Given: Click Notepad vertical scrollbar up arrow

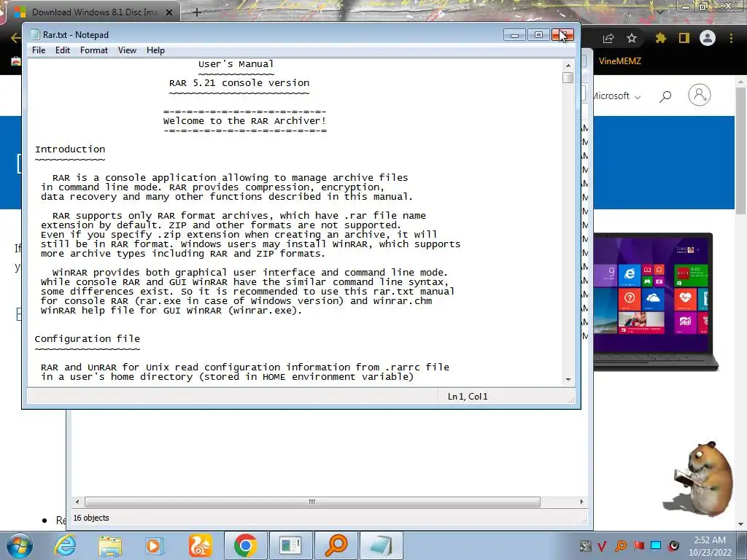Looking at the screenshot, I should click(568, 65).
